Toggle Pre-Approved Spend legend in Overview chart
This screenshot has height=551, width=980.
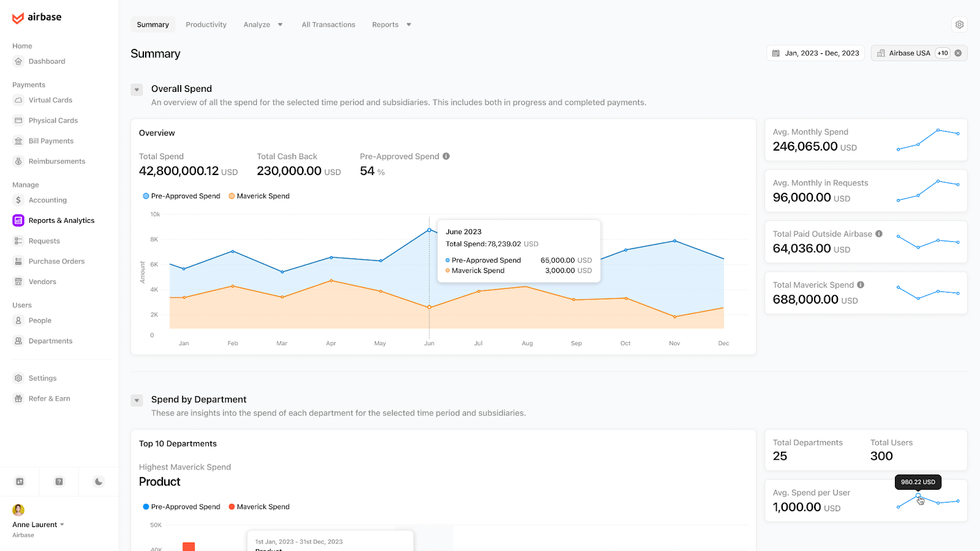point(181,196)
